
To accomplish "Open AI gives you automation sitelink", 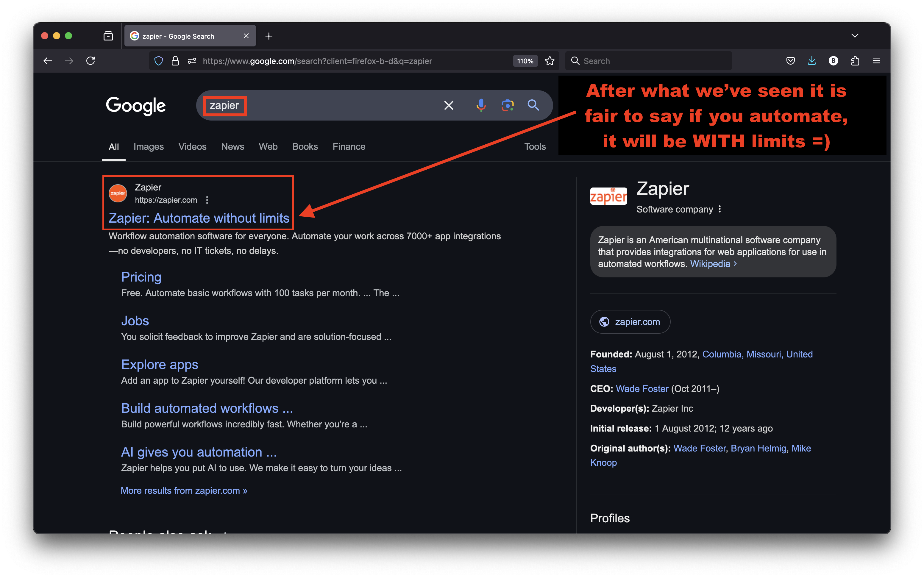I will [199, 452].
